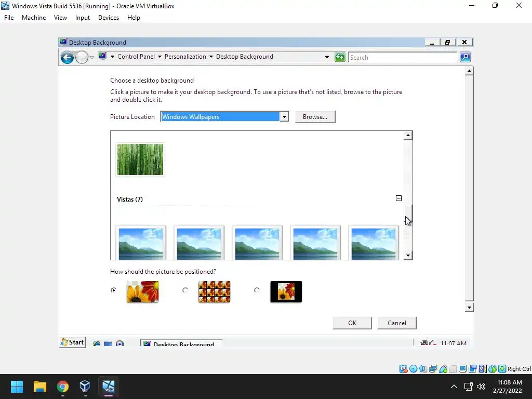532x399 pixels.
Task: Click outer window scroll up arrow
Action: tap(469, 71)
